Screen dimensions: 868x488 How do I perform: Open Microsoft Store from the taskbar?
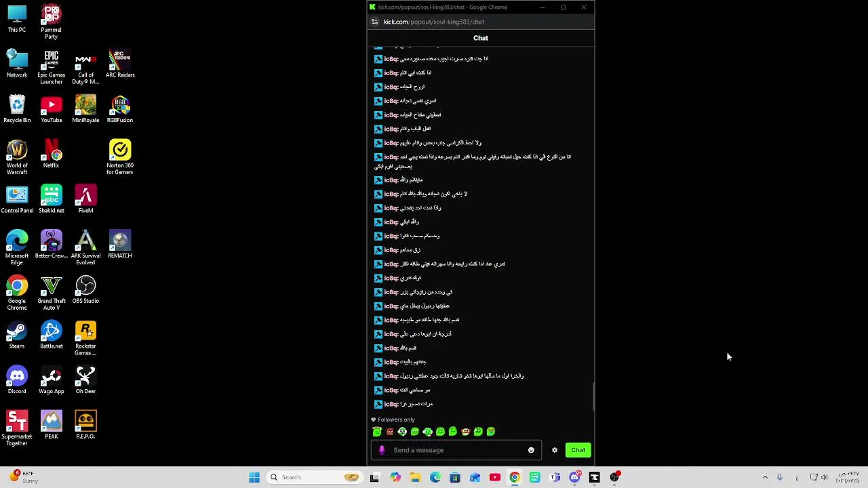pyautogui.click(x=455, y=477)
